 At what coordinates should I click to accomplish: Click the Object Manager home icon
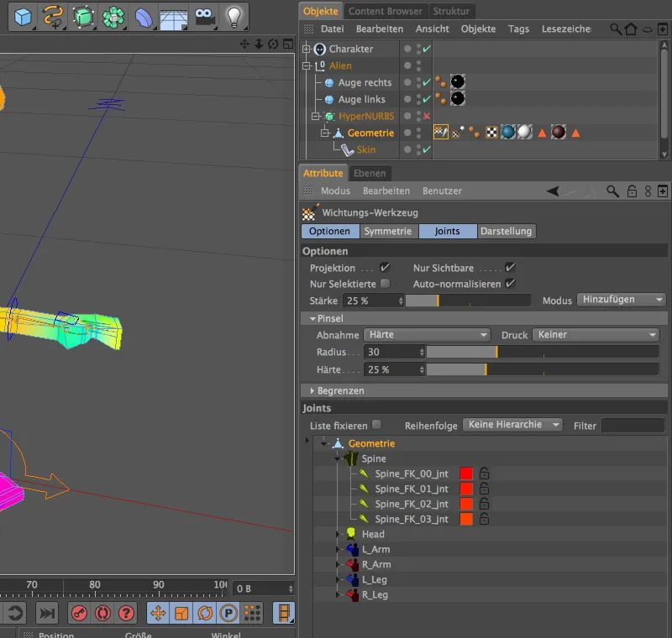click(631, 29)
